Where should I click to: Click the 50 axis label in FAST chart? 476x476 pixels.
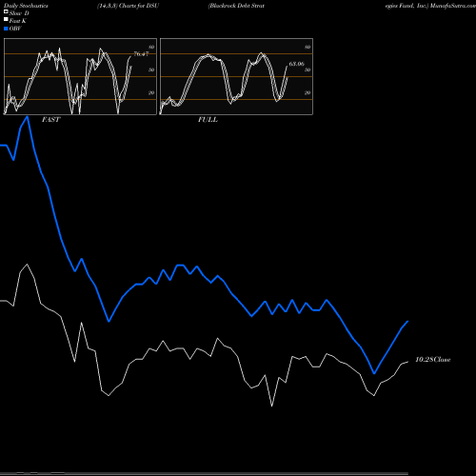tap(151, 69)
